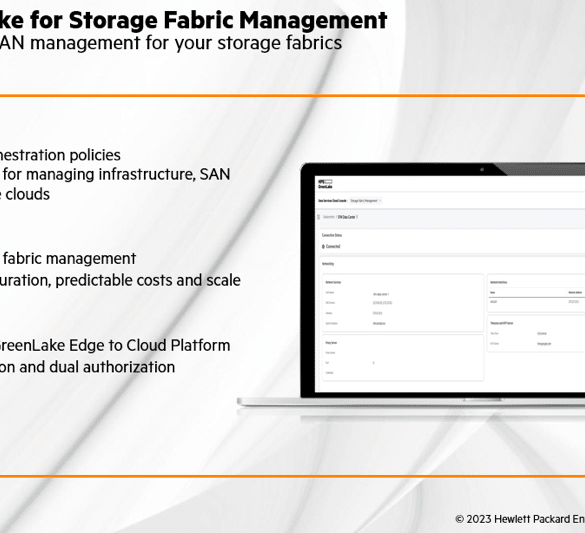Click the text 'fabric management'
The image size is (585, 533).
tap(69, 258)
